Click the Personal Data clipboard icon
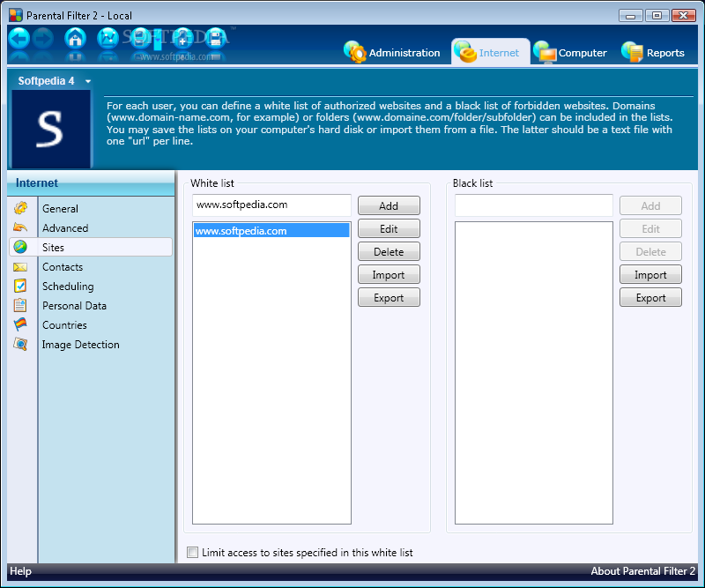This screenshot has height=588, width=705. [20, 305]
